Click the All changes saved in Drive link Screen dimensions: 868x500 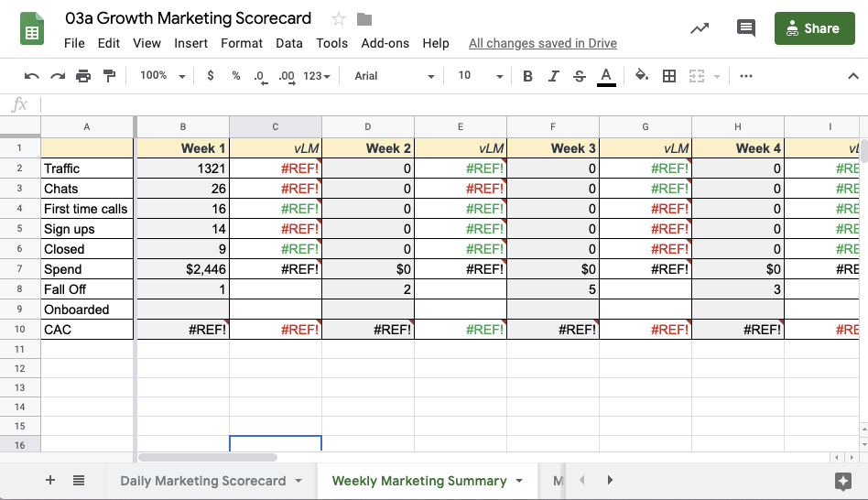(x=542, y=43)
